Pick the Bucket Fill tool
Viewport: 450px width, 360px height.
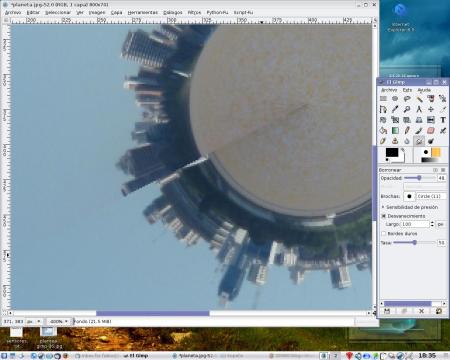383,130
